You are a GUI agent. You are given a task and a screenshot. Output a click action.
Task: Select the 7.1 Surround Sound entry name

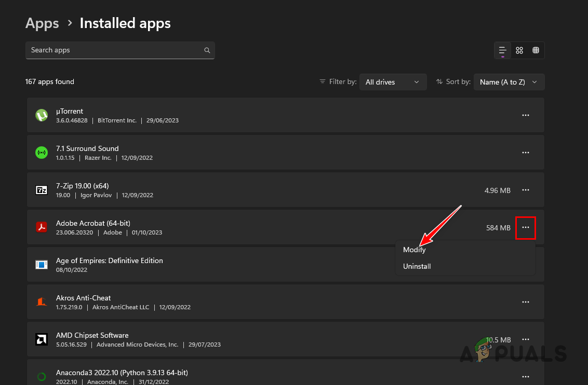click(87, 149)
